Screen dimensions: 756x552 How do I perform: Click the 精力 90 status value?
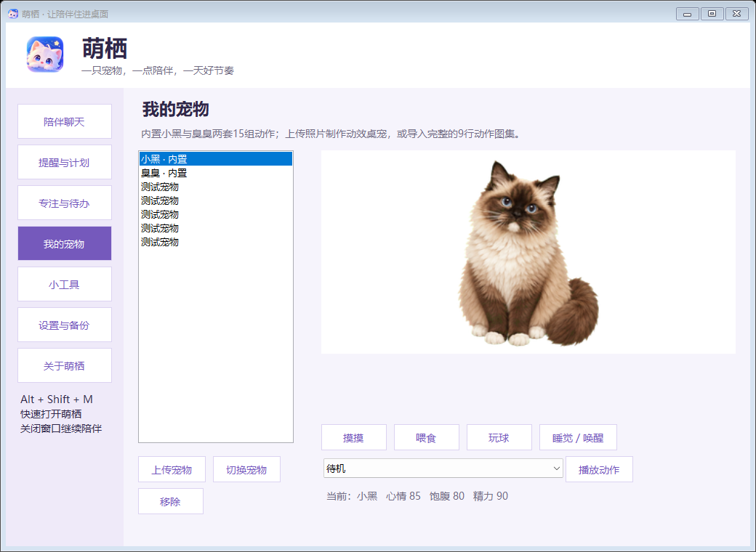tap(491, 496)
